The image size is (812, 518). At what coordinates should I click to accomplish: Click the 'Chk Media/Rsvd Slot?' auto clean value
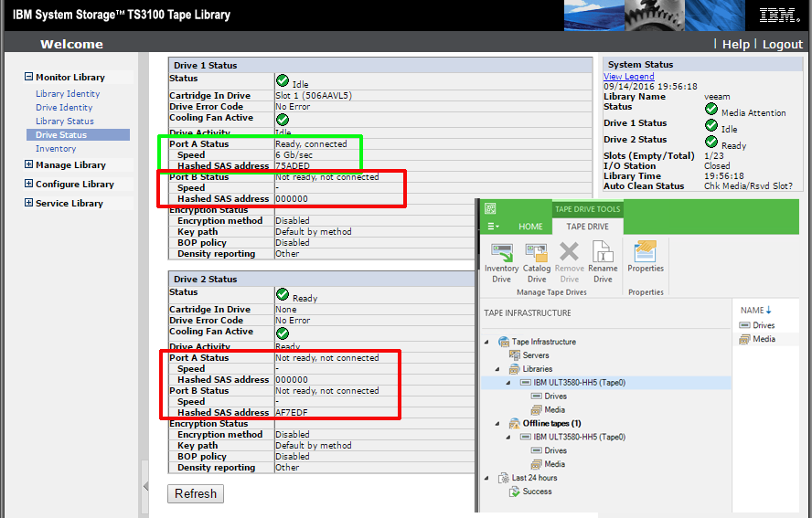(x=748, y=185)
